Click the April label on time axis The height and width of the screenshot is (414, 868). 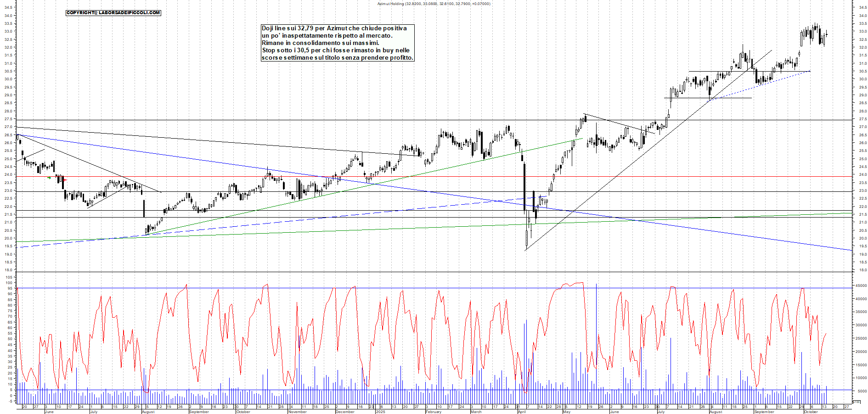[522, 412]
